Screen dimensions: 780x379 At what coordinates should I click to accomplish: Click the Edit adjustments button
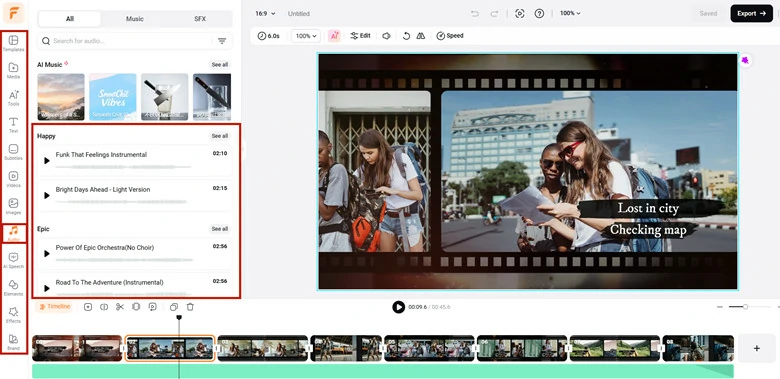pos(360,36)
